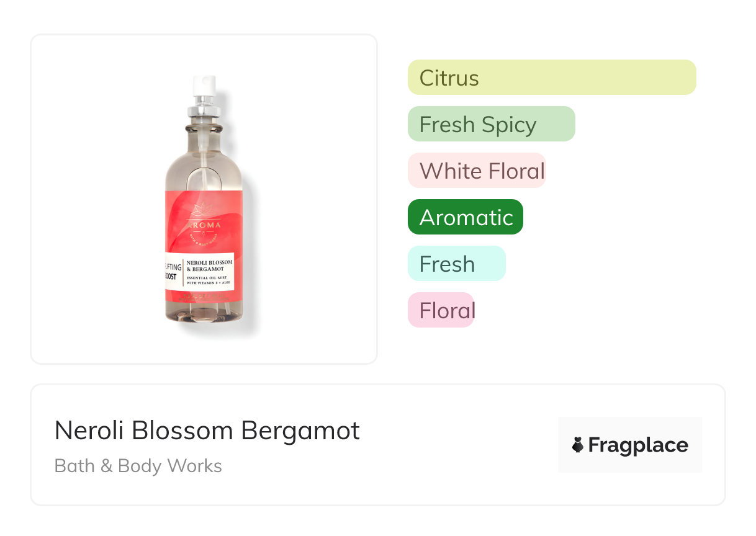The image size is (756, 536).
Task: Choose the White Floral accord tag
Action: [477, 171]
